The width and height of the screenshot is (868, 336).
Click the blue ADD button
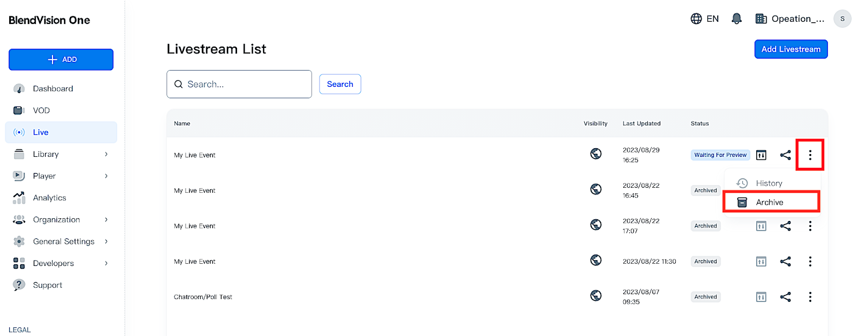coord(61,60)
